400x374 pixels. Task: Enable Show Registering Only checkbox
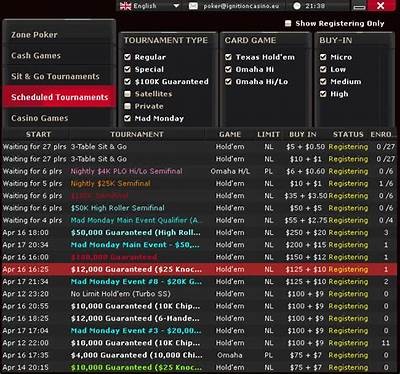tap(288, 23)
